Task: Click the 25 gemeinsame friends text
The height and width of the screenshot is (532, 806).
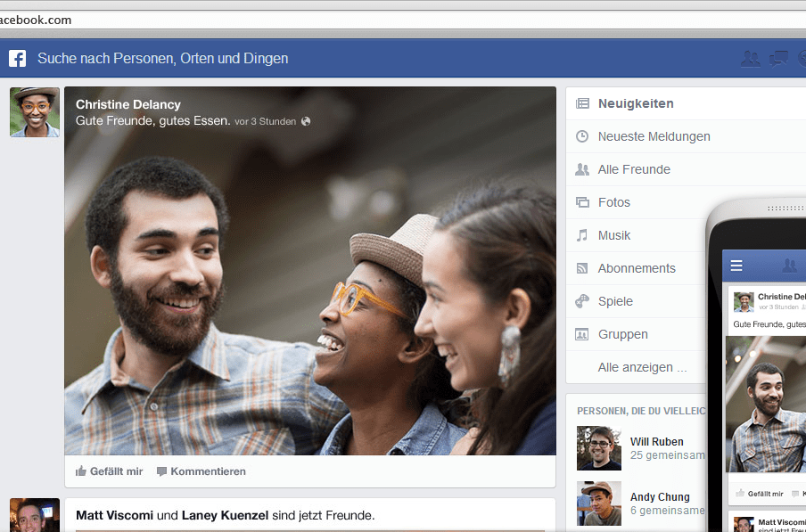Action: [x=667, y=455]
